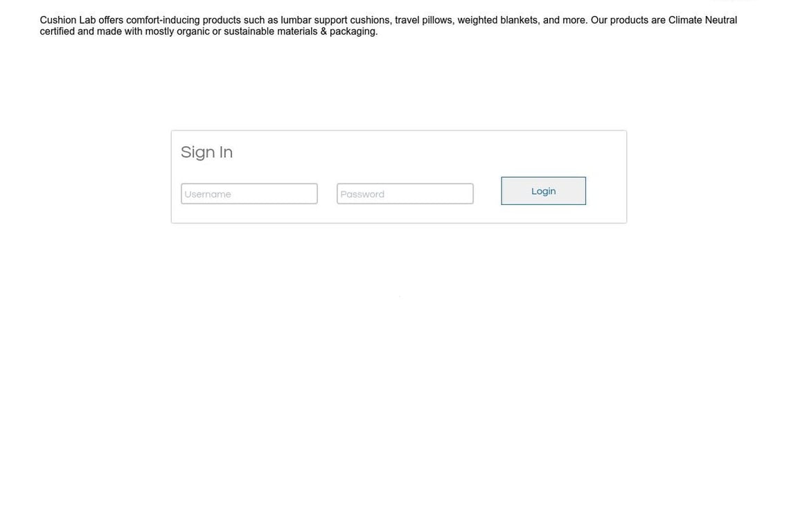Viewport: 798px width, 532px height.
Task: Click the Sign In heading
Action: pos(206,152)
